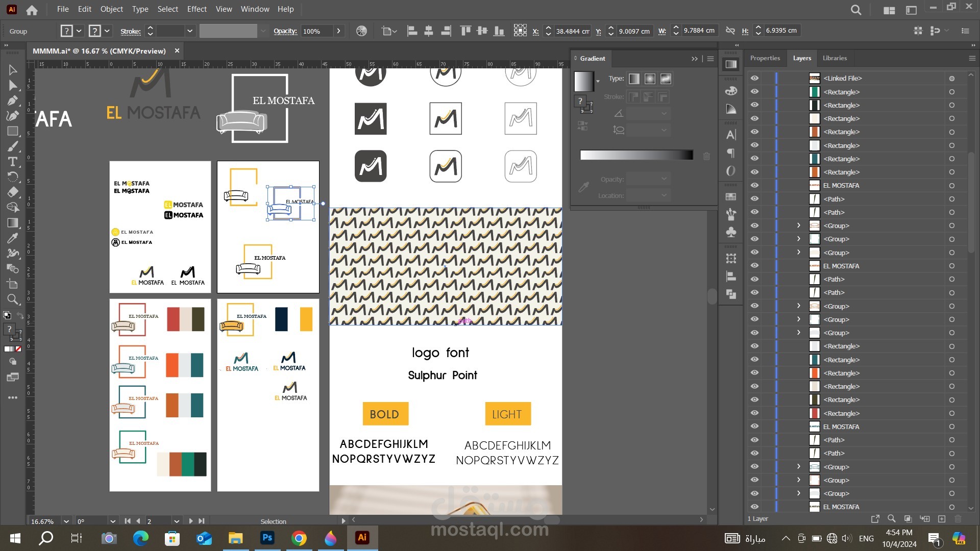Image resolution: width=980 pixels, height=551 pixels.
Task: Open the zoom level dropdown at 16.67%
Action: tap(66, 521)
